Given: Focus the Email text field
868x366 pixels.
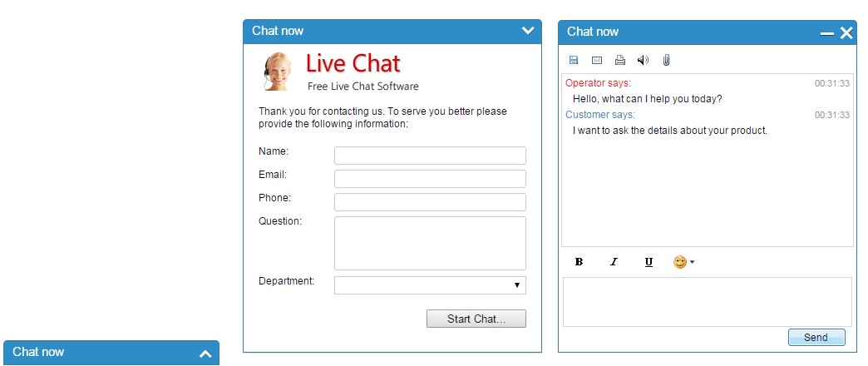Looking at the screenshot, I should [430, 179].
